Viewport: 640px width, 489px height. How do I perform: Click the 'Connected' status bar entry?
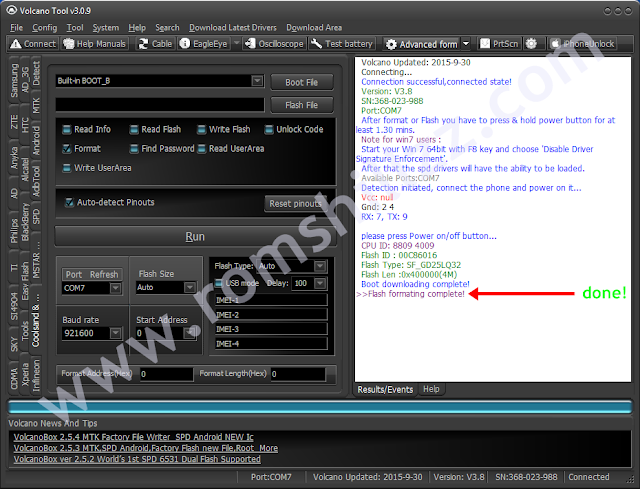tap(589, 477)
